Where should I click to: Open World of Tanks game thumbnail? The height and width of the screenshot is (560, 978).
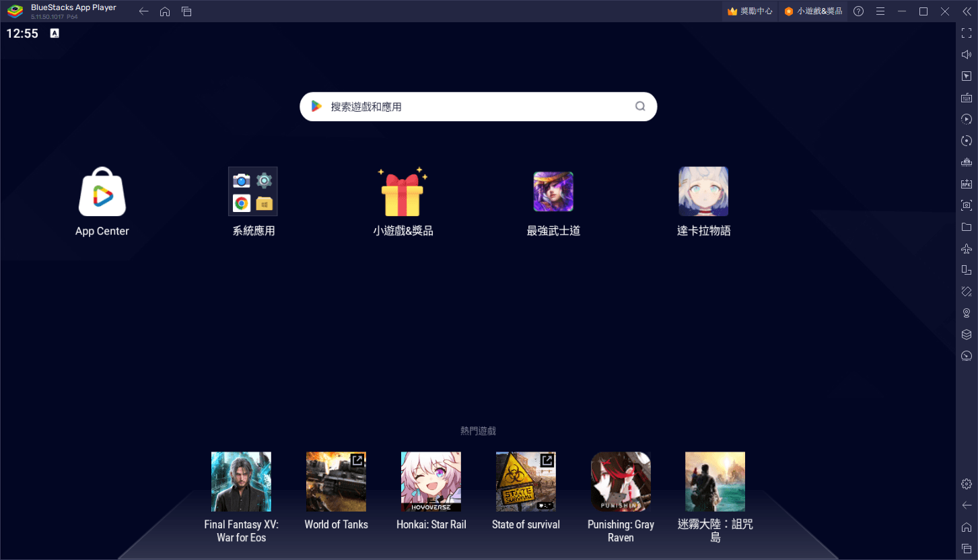pyautogui.click(x=336, y=481)
